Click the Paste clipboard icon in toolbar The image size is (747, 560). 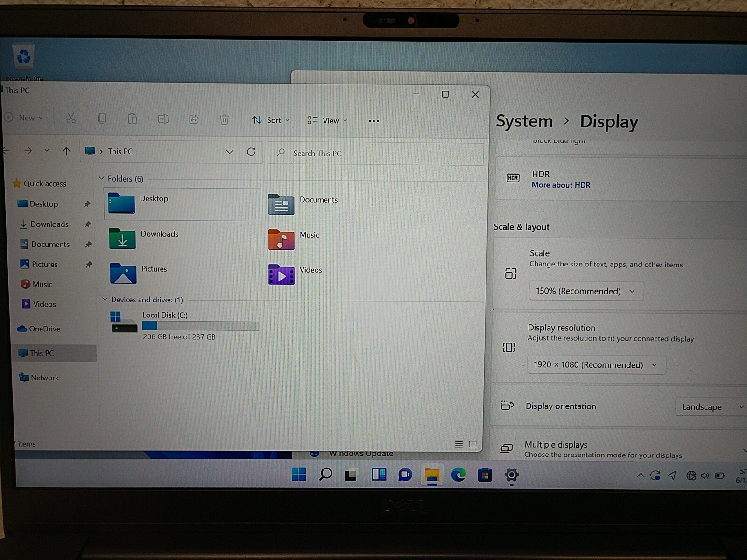coord(133,119)
